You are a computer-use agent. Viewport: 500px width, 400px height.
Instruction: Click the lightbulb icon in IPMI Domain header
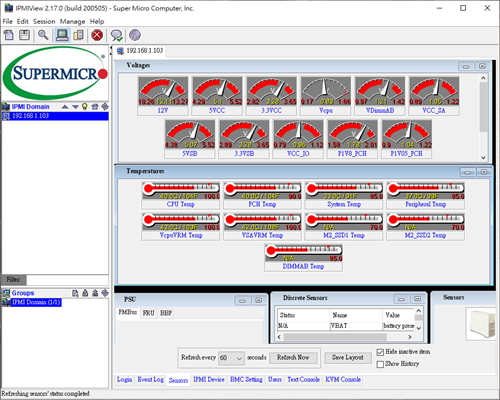85,106
